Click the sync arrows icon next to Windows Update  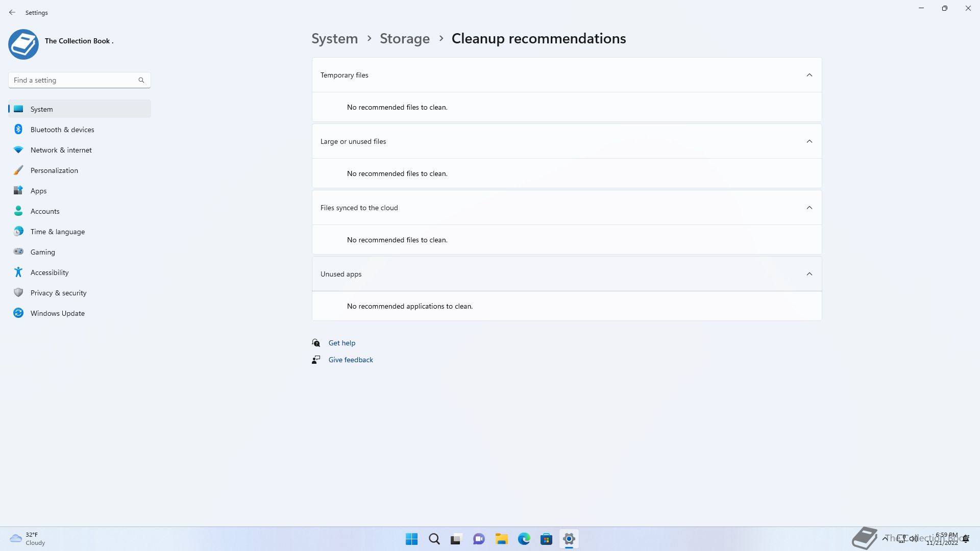(x=18, y=313)
